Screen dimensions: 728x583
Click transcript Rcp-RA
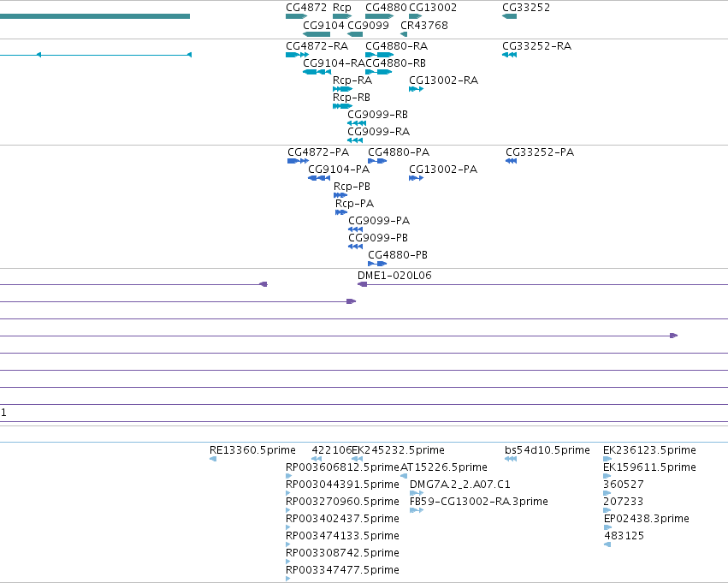click(x=352, y=80)
